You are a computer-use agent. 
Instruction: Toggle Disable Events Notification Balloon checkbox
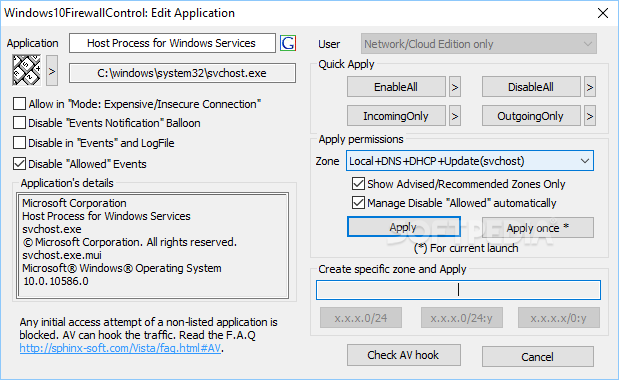(x=19, y=123)
